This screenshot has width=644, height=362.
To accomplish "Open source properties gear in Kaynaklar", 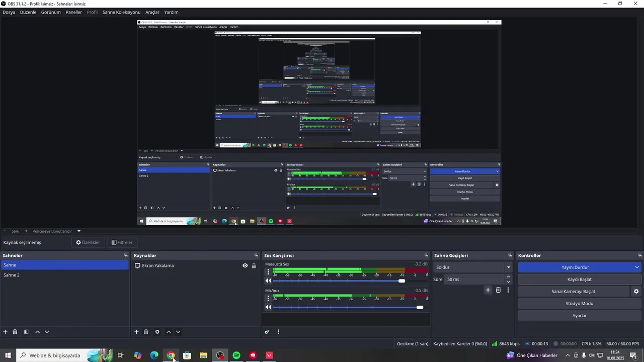I will coord(157,332).
